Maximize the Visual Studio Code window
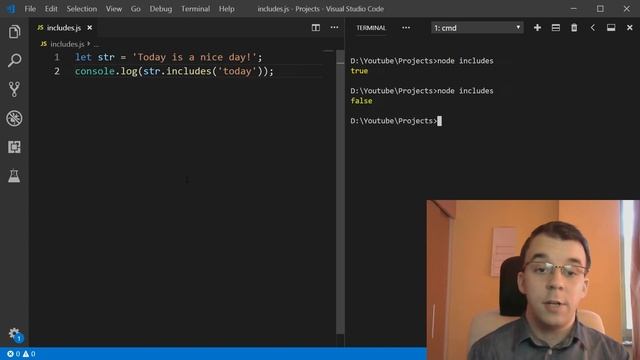640x360 pixels. [600, 9]
